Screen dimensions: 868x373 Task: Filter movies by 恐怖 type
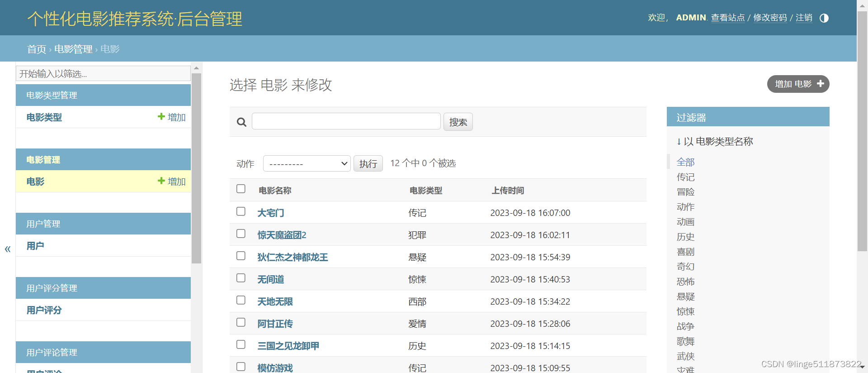(x=685, y=282)
